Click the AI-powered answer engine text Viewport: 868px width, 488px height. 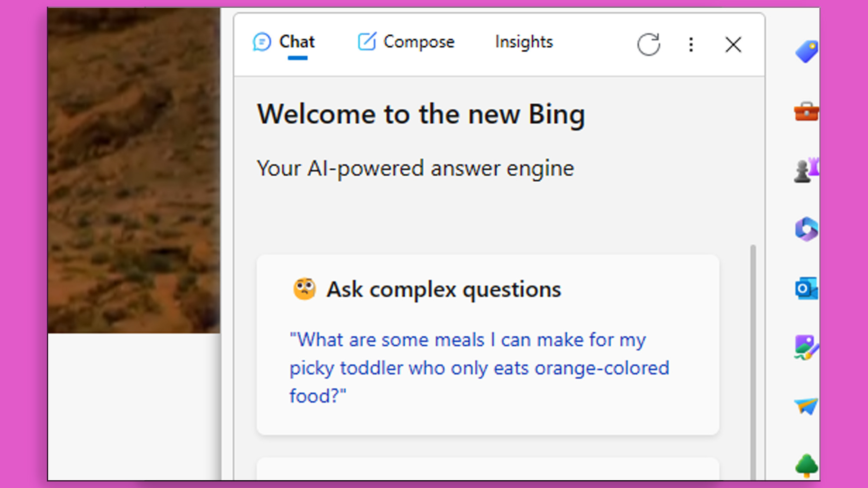pyautogui.click(x=414, y=167)
